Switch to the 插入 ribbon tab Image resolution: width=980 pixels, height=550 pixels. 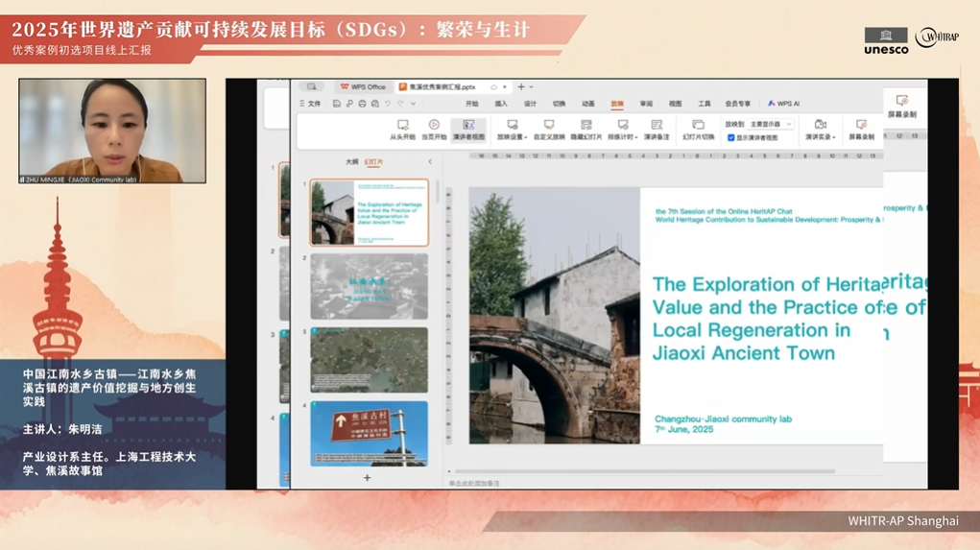pos(501,104)
